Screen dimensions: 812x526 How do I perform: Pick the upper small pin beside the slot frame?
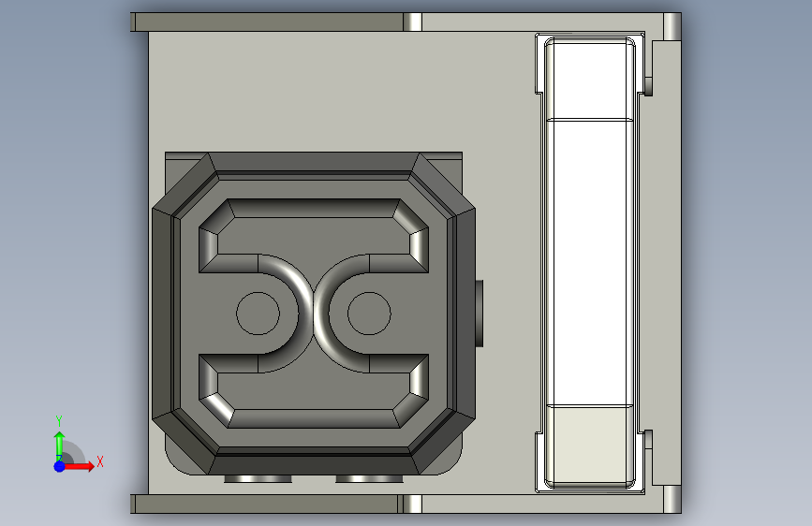coord(648,86)
